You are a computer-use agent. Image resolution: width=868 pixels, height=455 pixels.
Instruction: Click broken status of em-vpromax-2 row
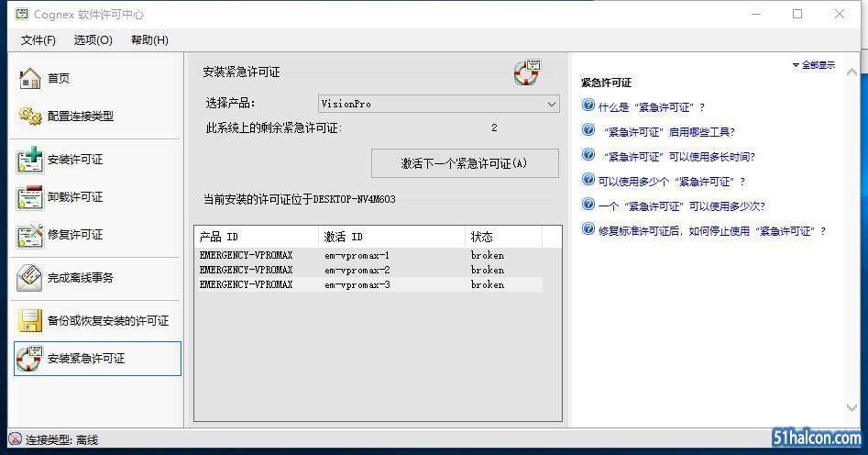coord(488,270)
